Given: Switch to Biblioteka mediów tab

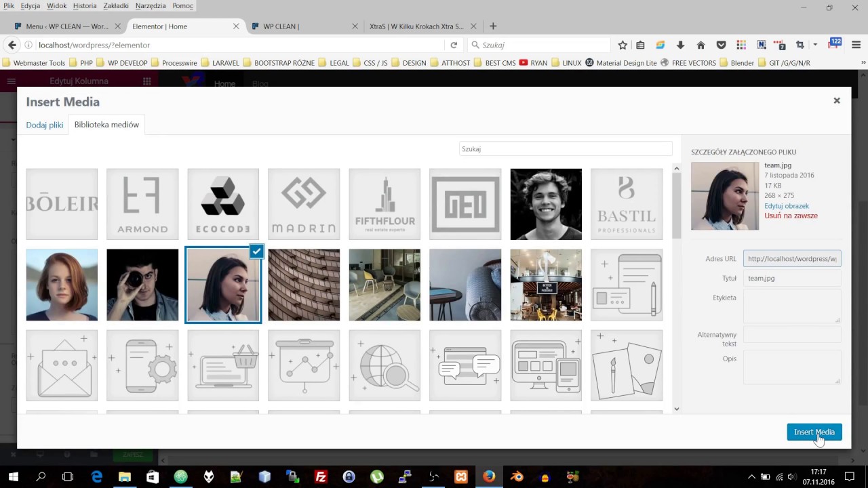Looking at the screenshot, I should click(x=106, y=125).
